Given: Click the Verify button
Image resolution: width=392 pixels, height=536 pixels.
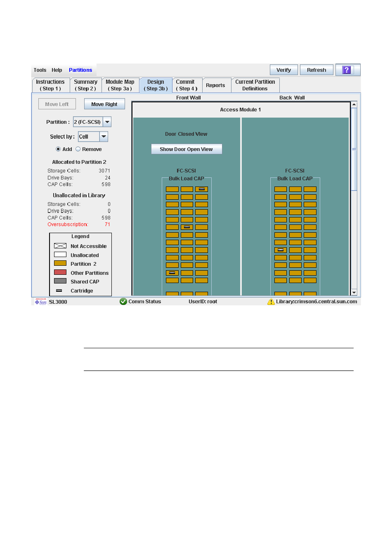Looking at the screenshot, I should (284, 70).
